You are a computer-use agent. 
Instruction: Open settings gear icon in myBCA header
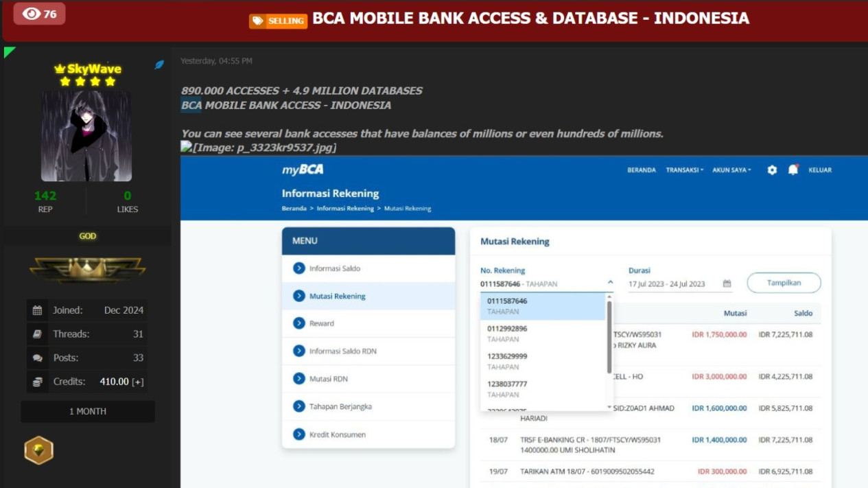pos(772,170)
